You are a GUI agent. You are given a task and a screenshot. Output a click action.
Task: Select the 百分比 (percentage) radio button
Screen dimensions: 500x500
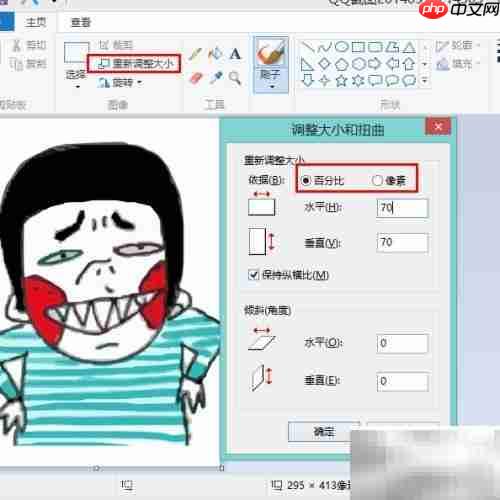point(306,180)
